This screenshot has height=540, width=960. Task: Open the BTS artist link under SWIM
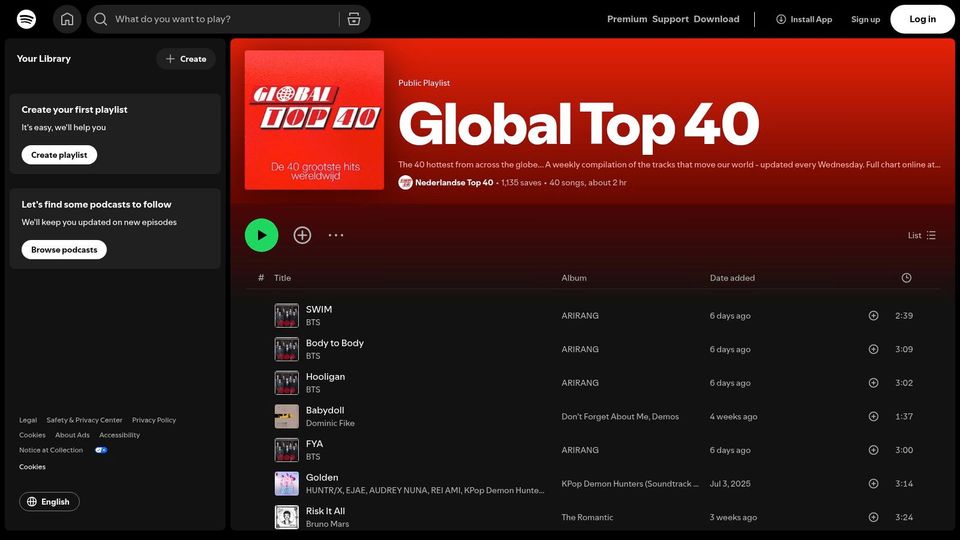313,322
